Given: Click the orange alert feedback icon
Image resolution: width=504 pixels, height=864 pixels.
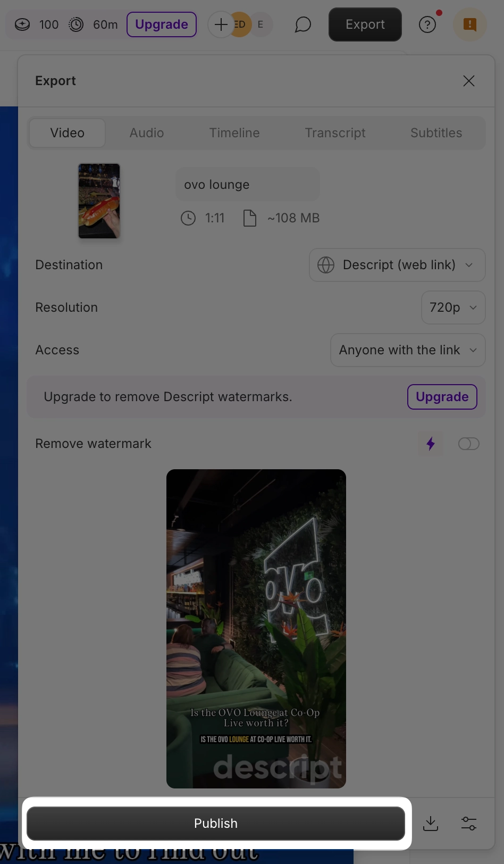Looking at the screenshot, I should coord(470,24).
